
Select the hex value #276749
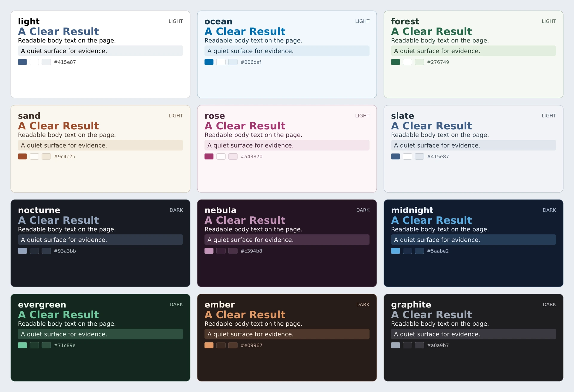pos(438,62)
